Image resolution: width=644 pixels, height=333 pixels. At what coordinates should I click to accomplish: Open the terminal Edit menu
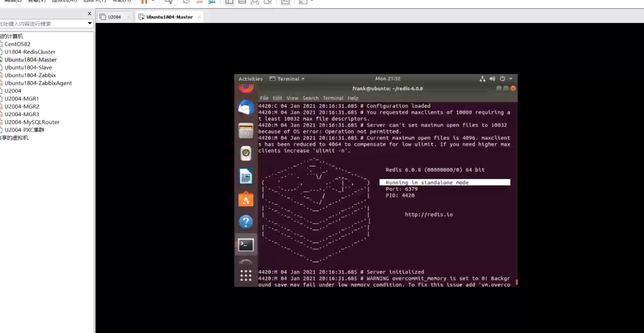pos(277,98)
